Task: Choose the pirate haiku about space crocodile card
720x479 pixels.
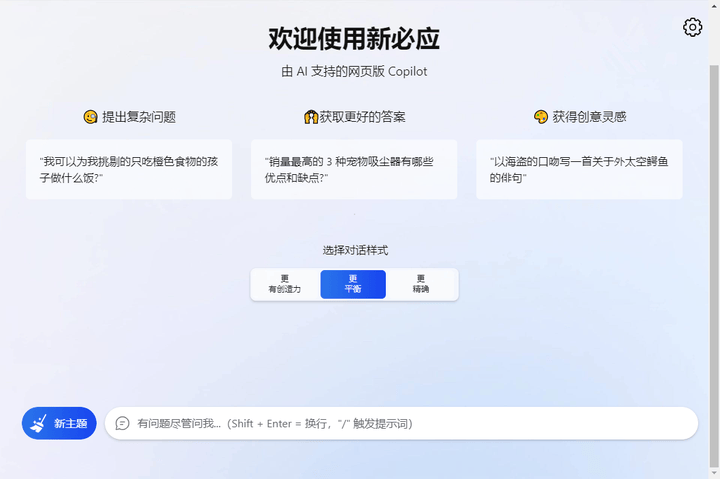Action: (x=579, y=169)
